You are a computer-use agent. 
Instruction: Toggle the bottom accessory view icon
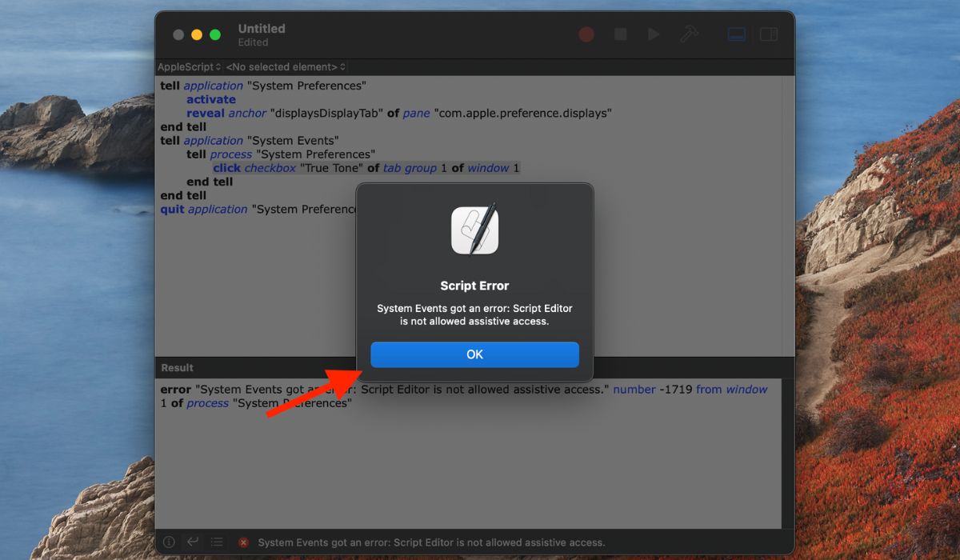(735, 34)
